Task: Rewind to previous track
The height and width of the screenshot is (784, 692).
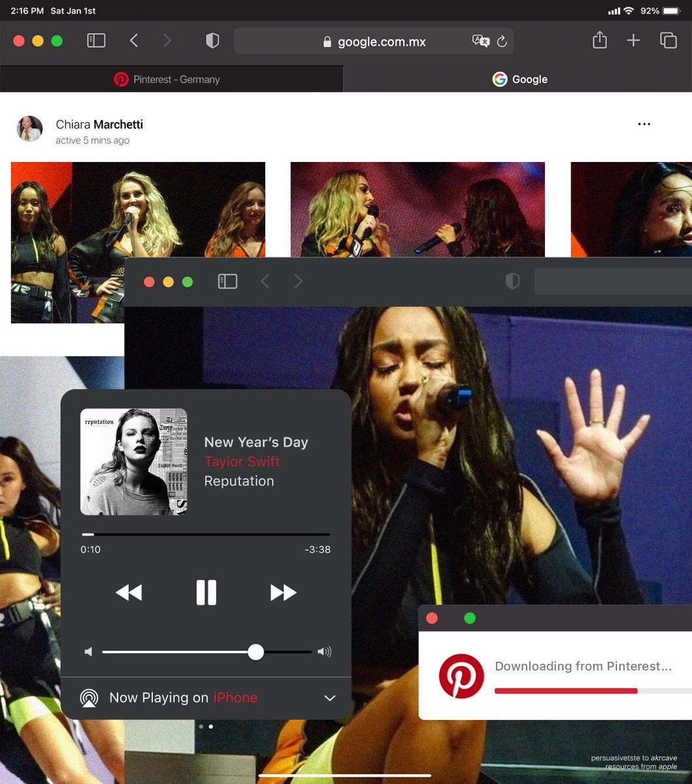Action: 129,593
